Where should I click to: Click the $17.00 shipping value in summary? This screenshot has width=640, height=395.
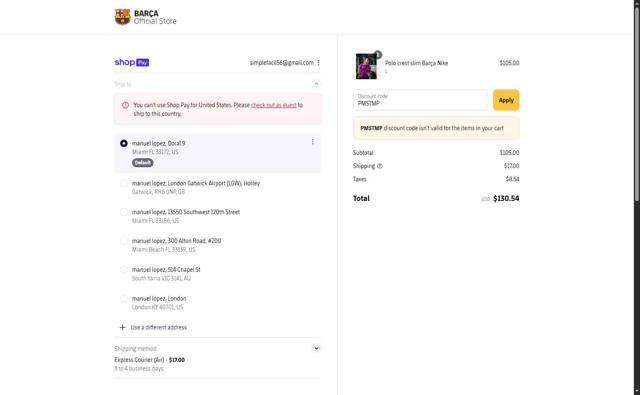pos(512,166)
